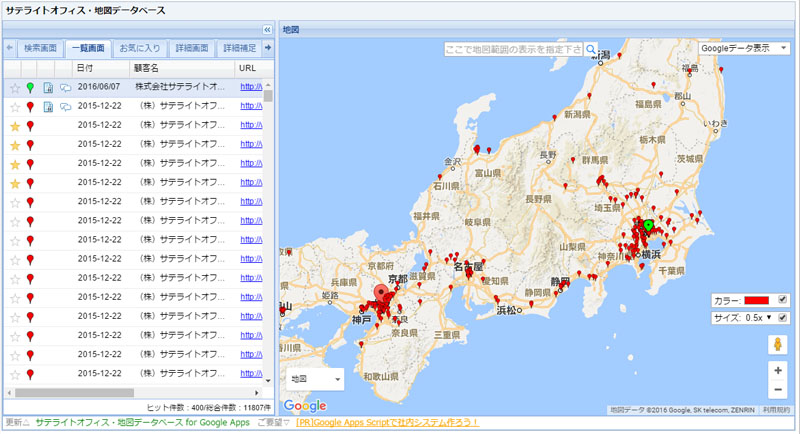
Task: Select the 一覧画面 tab
Action: (x=88, y=48)
